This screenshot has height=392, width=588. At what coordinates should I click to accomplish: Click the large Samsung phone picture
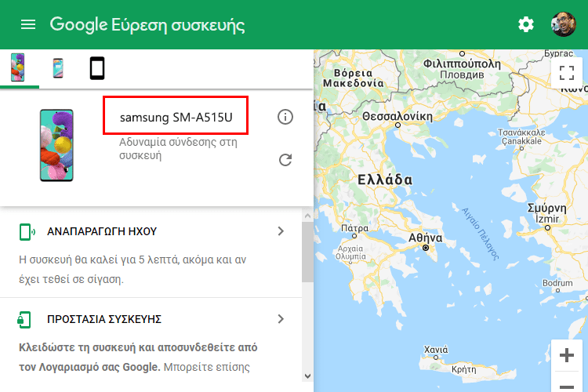coord(56,146)
